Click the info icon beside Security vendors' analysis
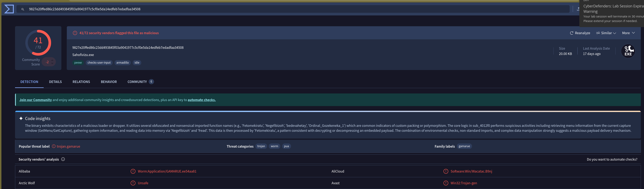Image resolution: width=644 pixels, height=189 pixels. pyautogui.click(x=63, y=159)
